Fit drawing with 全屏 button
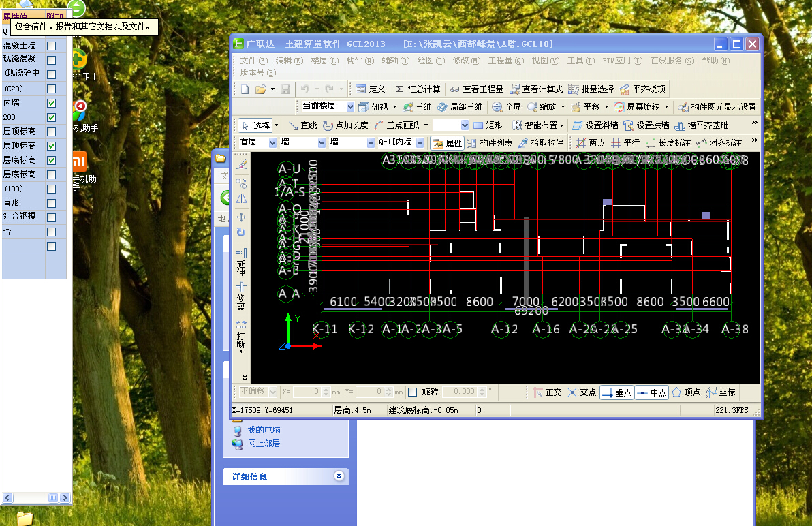The height and width of the screenshot is (526, 812). coord(506,107)
